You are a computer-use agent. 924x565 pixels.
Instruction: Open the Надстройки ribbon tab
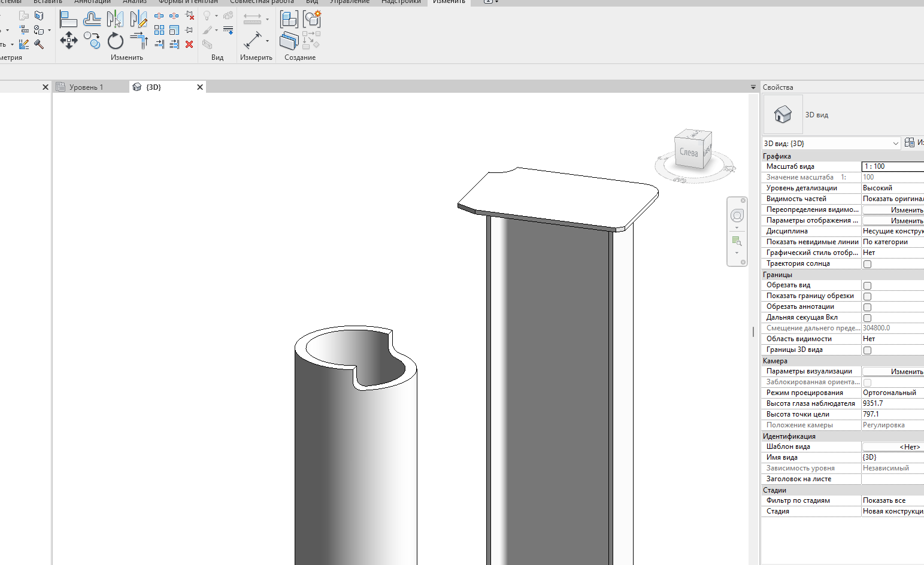pyautogui.click(x=401, y=2)
